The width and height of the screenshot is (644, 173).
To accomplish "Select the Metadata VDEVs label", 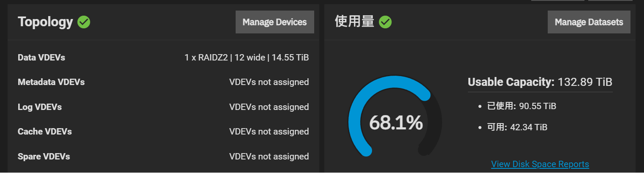I will [x=51, y=82].
